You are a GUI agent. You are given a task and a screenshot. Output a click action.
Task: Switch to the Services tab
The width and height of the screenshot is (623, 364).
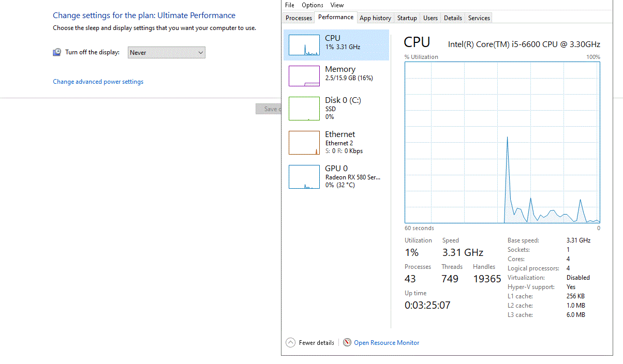pyautogui.click(x=479, y=18)
